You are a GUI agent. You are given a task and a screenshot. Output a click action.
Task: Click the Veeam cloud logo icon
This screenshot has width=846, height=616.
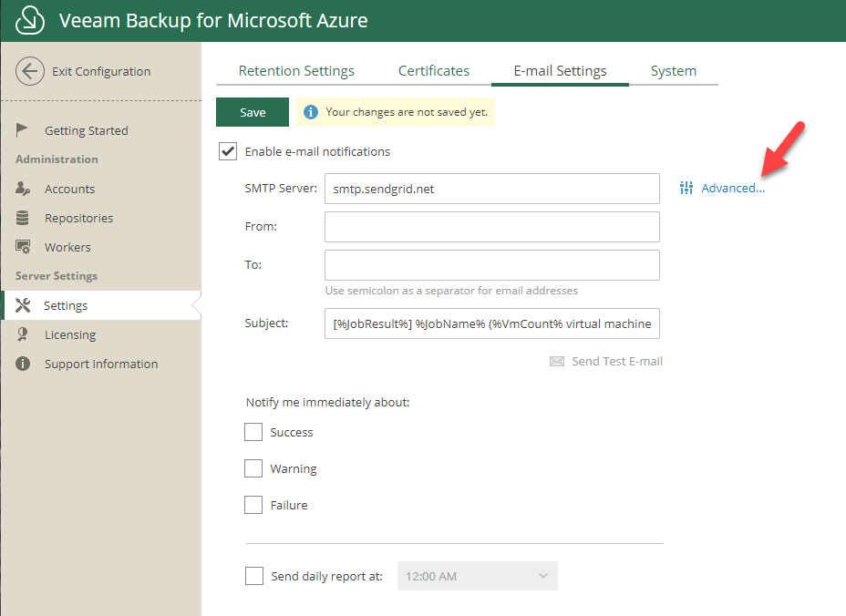30,20
